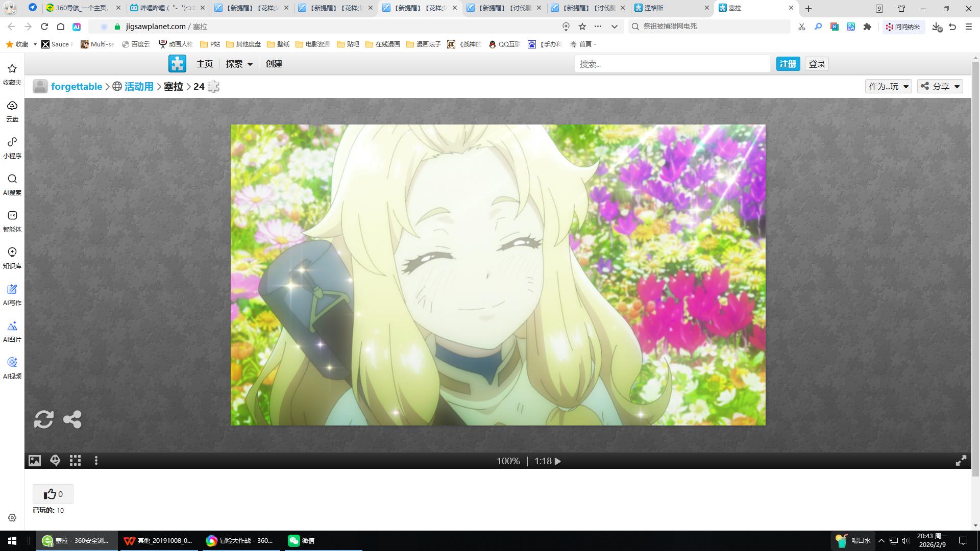Click the share icon on puzzle canvas
Viewport: 980px width, 551px height.
(x=72, y=419)
